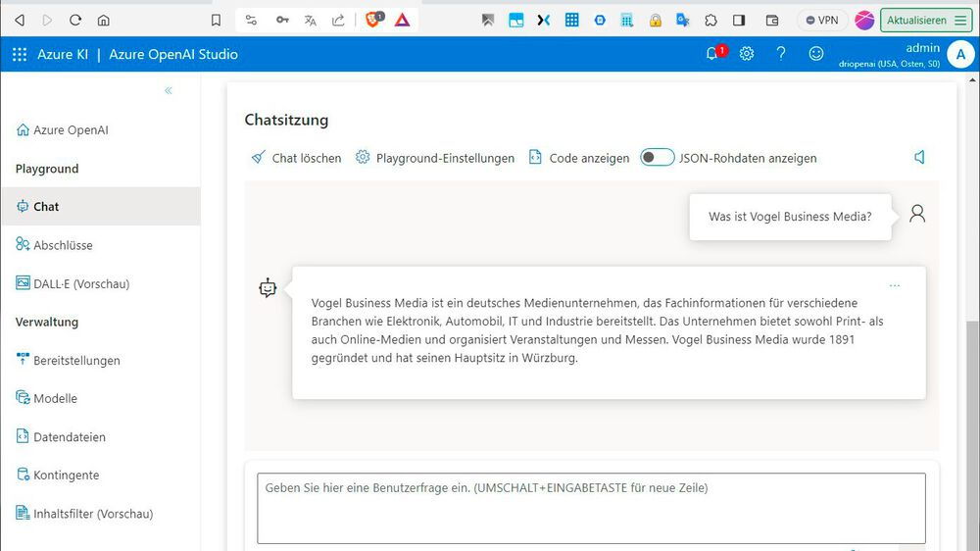Screen dimensions: 980x551
Task: Open the Azure app launcher grid
Action: [20, 54]
